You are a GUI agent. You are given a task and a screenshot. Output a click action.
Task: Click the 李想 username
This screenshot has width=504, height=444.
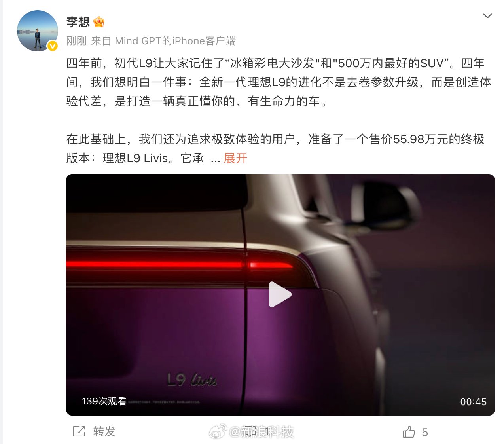(78, 22)
